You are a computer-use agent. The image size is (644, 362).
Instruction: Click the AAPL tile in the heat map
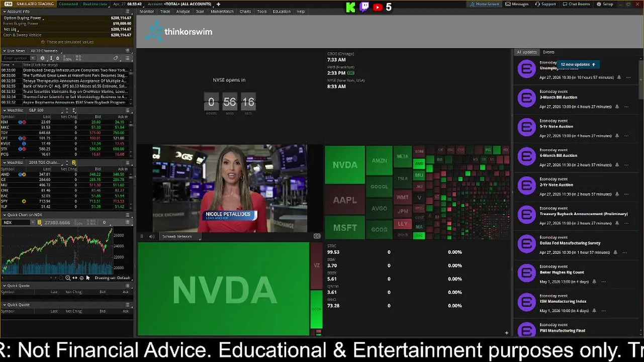(x=345, y=200)
